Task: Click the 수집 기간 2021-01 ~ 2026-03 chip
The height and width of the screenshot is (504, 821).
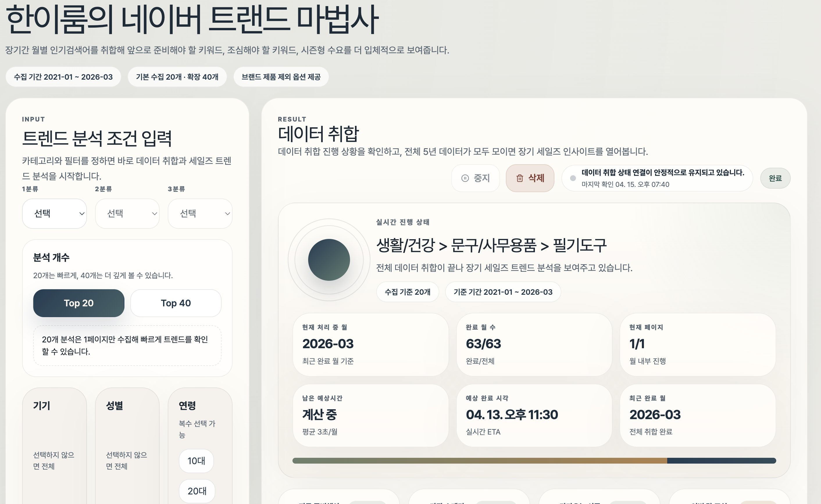Action: click(63, 77)
